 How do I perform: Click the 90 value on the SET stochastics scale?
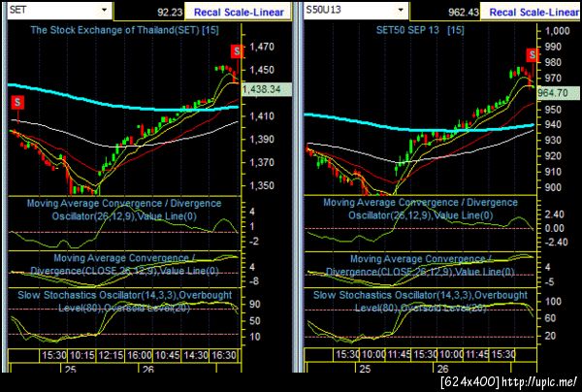pyautogui.click(x=254, y=305)
